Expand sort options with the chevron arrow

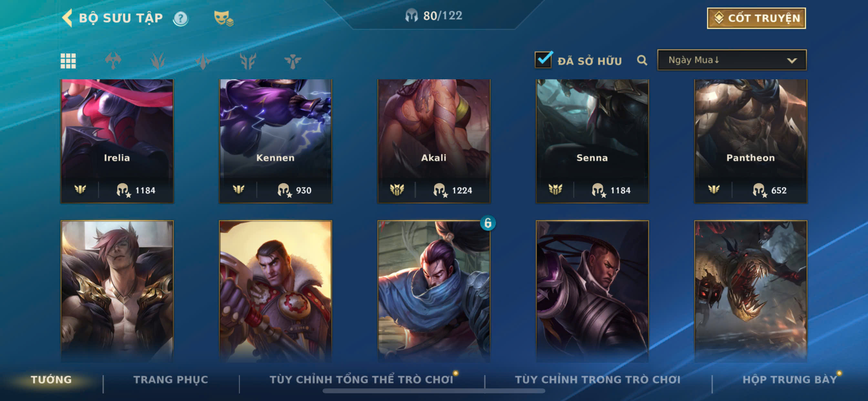click(x=792, y=61)
